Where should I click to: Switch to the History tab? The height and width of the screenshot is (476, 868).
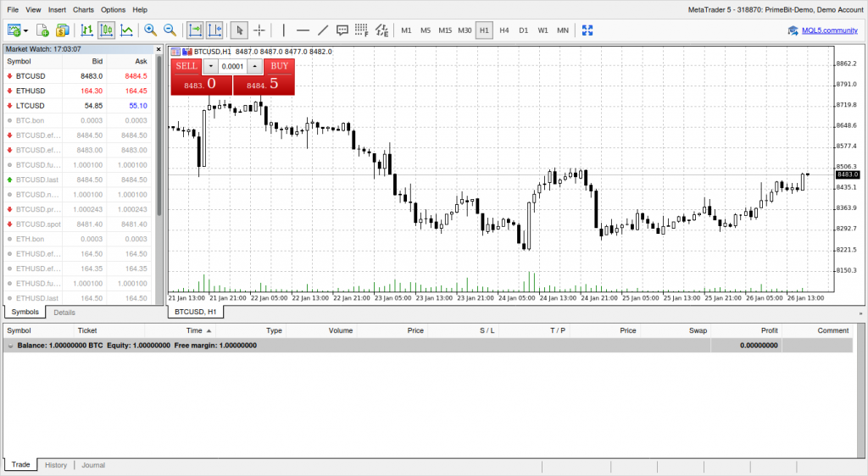[x=56, y=465]
